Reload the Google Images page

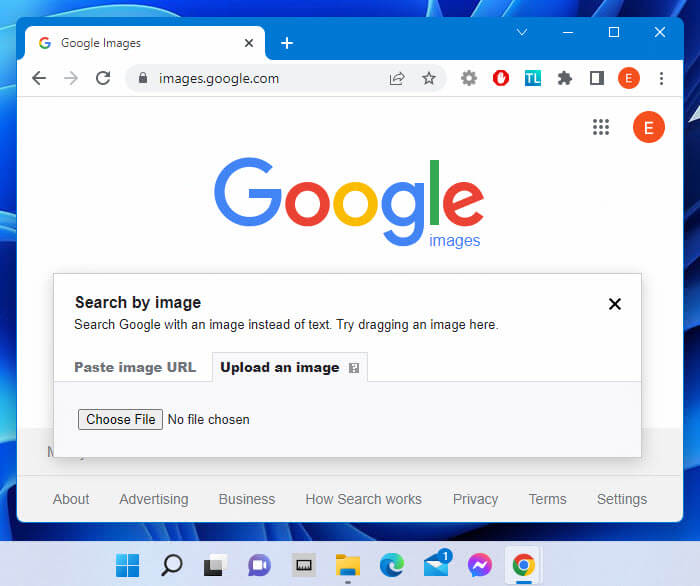point(103,78)
